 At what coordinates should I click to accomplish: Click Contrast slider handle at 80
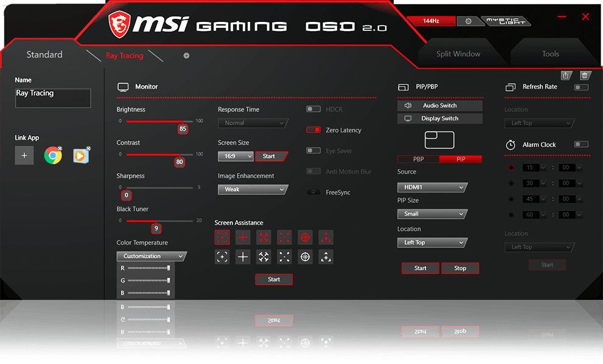(x=180, y=162)
